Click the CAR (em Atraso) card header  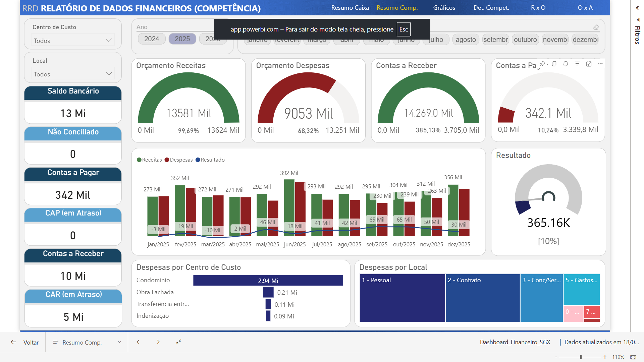point(73,296)
